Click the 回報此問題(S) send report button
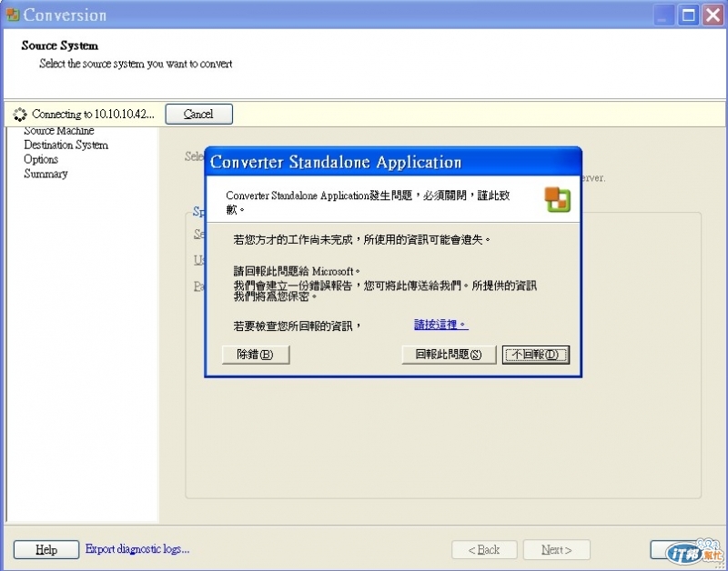 pos(449,355)
